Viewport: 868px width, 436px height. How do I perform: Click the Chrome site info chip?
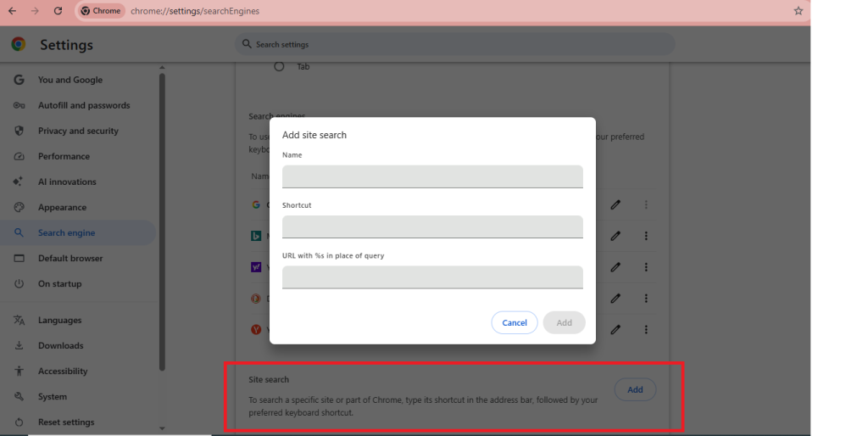pyautogui.click(x=102, y=11)
